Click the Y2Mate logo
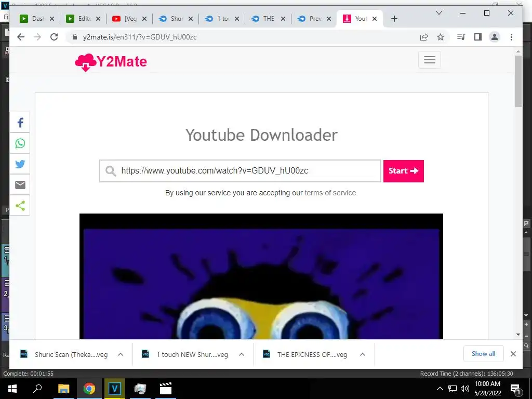 [x=111, y=62]
